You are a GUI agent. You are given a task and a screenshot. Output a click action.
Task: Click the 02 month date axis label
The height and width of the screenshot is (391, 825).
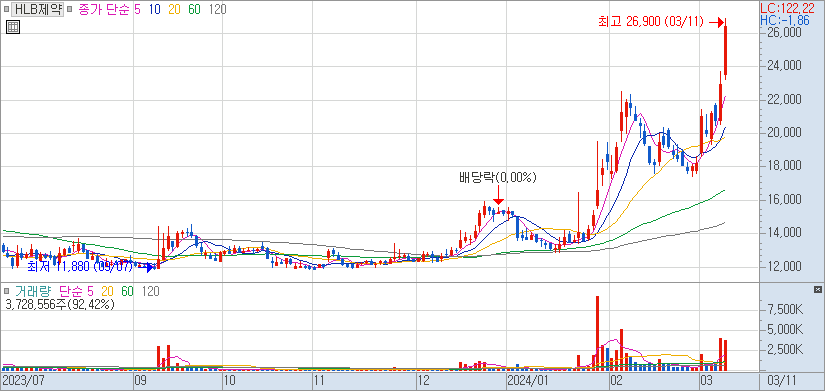pyautogui.click(x=616, y=380)
